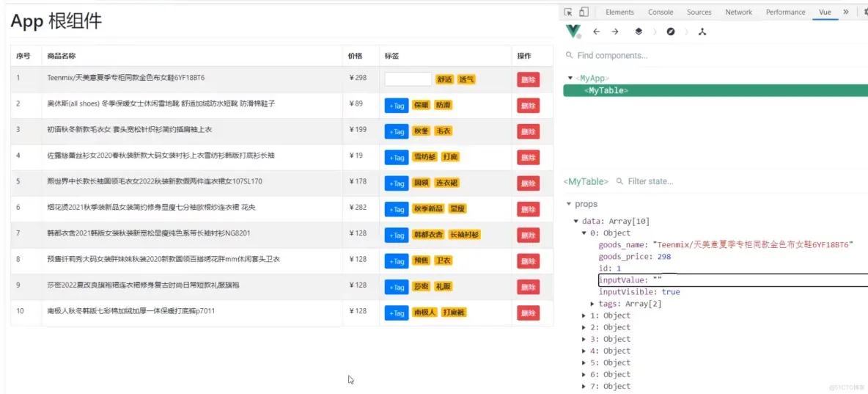868x394 pixels.
Task: Click the Vue logo in devtools
Action: (573, 32)
